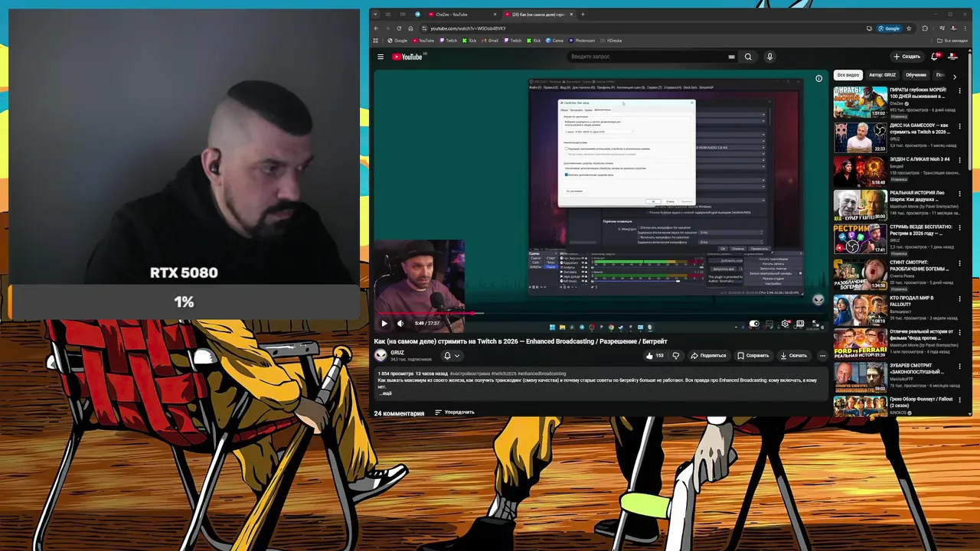The width and height of the screenshot is (980, 551).
Task: Click the browser back arrow
Action: (376, 28)
